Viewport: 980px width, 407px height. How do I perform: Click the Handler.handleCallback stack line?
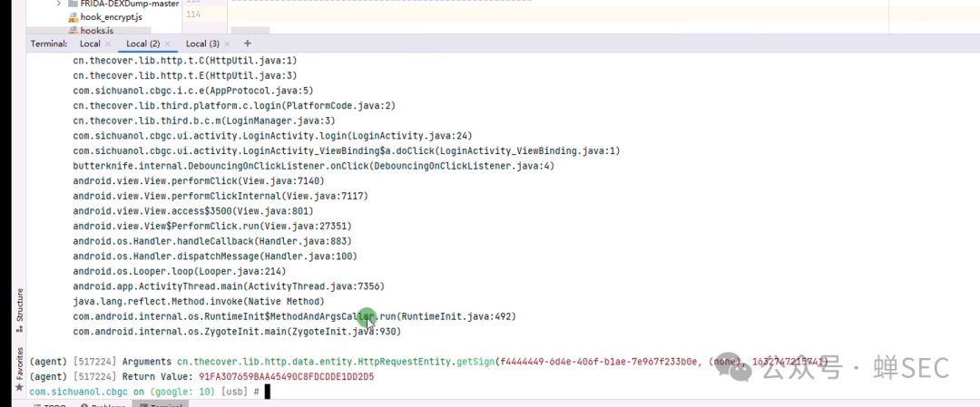[212, 241]
